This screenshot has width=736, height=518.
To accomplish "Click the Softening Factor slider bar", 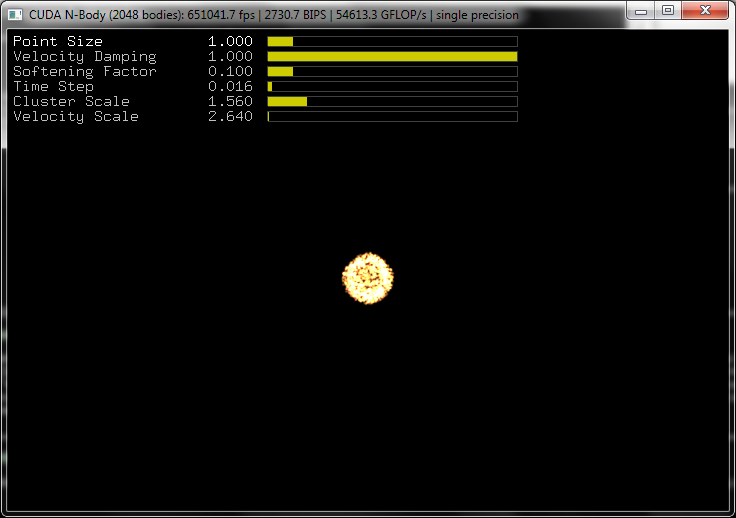I will tap(392, 72).
